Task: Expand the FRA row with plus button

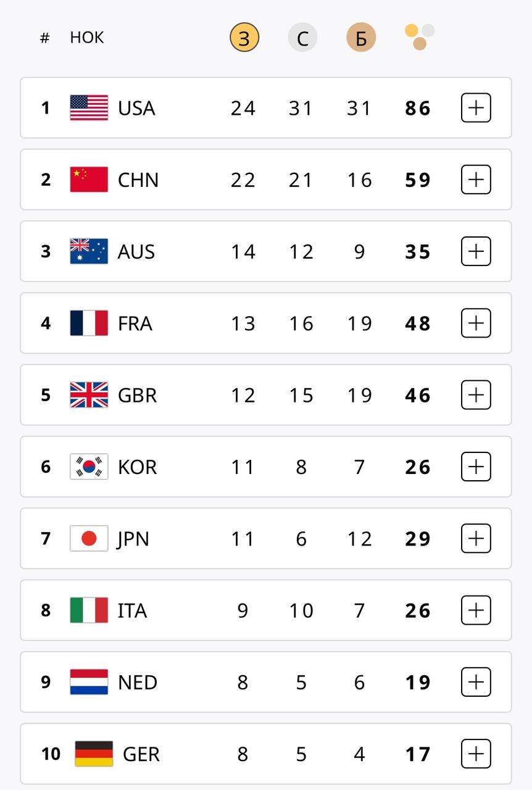Action: click(x=476, y=323)
